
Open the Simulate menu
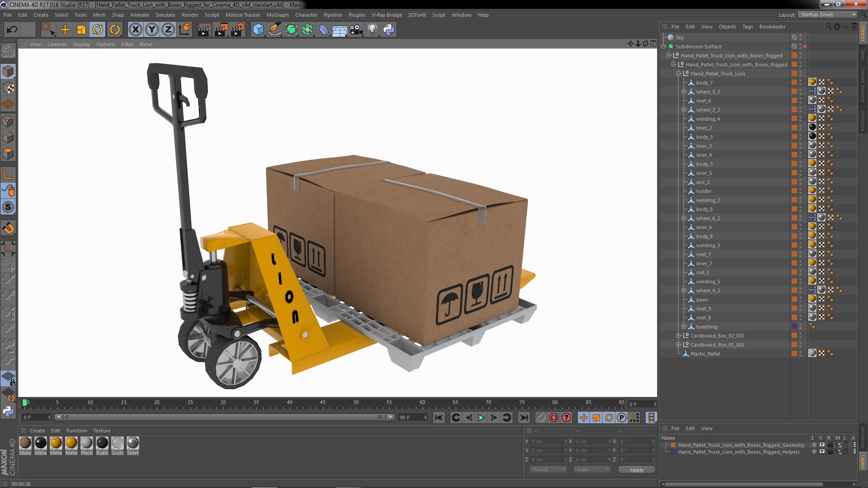coord(165,15)
